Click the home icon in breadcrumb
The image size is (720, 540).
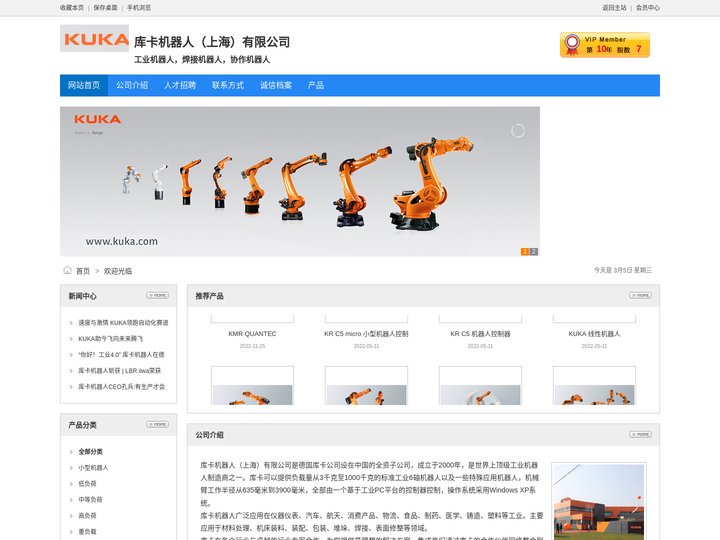click(68, 270)
